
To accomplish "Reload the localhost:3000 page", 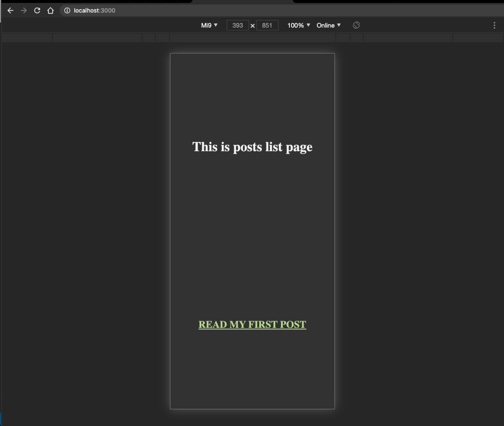I will (x=37, y=11).
